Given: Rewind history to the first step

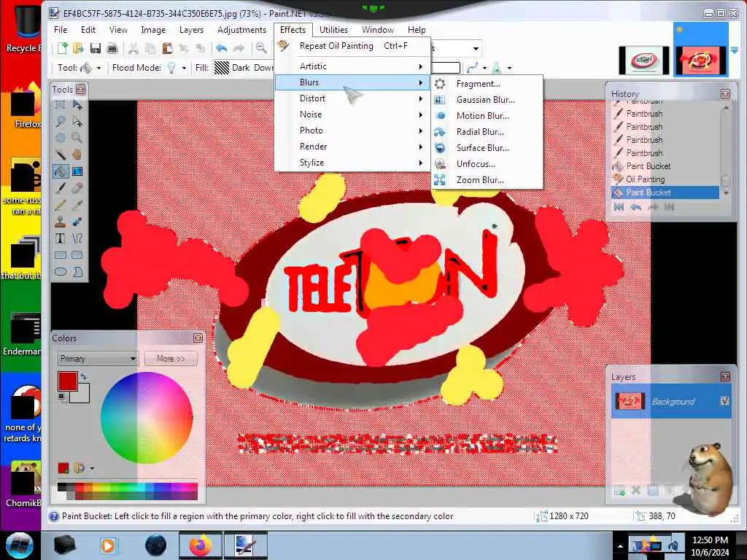Looking at the screenshot, I should 619,206.
